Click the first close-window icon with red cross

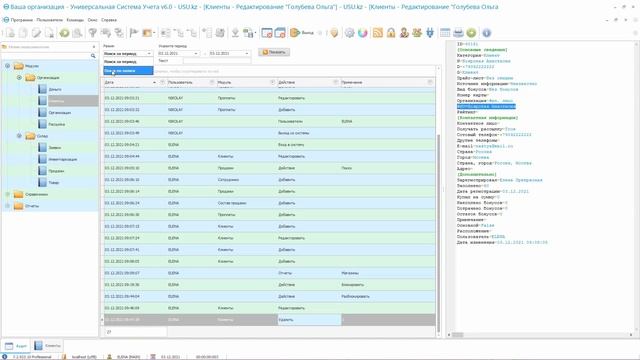tap(267, 33)
